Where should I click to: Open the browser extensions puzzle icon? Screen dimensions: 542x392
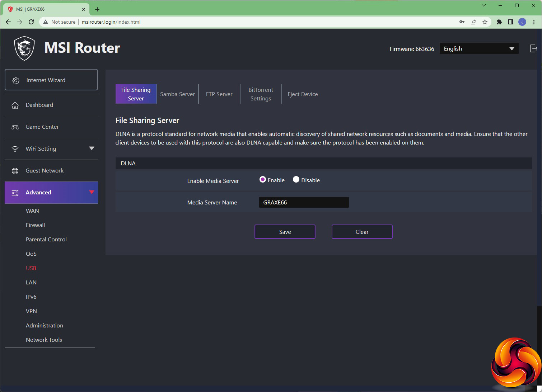click(499, 22)
